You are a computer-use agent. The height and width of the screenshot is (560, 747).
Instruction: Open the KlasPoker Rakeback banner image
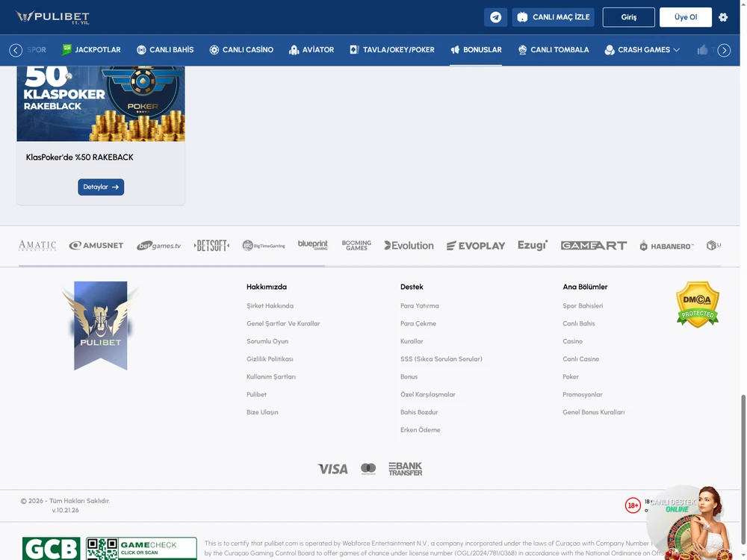[101, 103]
